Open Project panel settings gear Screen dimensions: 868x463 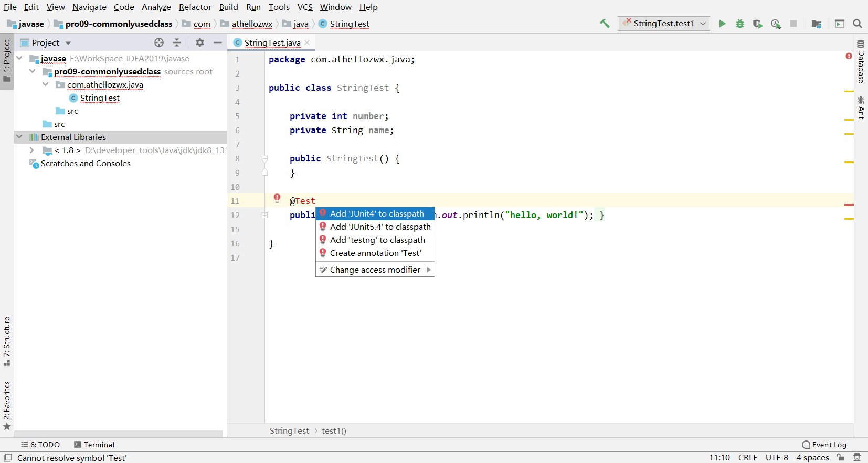200,42
